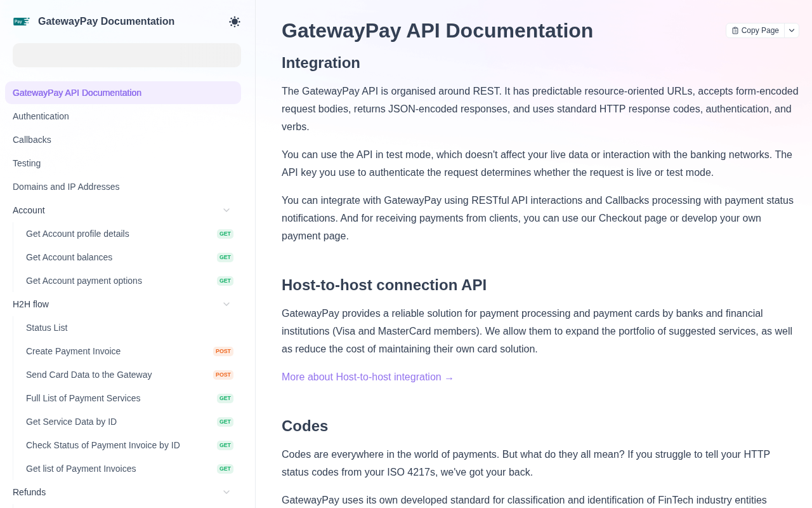Click GET badge for Account profile details
The image size is (812, 508).
225,234
